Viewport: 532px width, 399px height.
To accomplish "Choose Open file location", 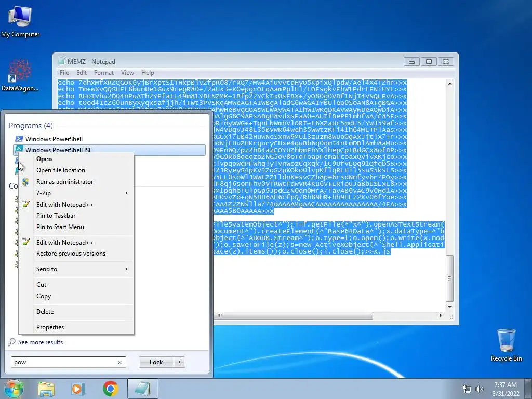I will click(76, 170).
